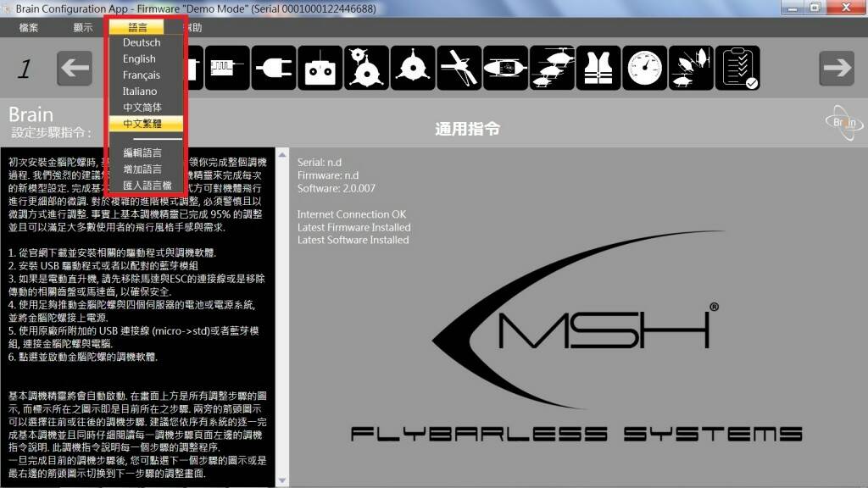
Task: Choose Deutsch from the language menu
Action: click(142, 42)
